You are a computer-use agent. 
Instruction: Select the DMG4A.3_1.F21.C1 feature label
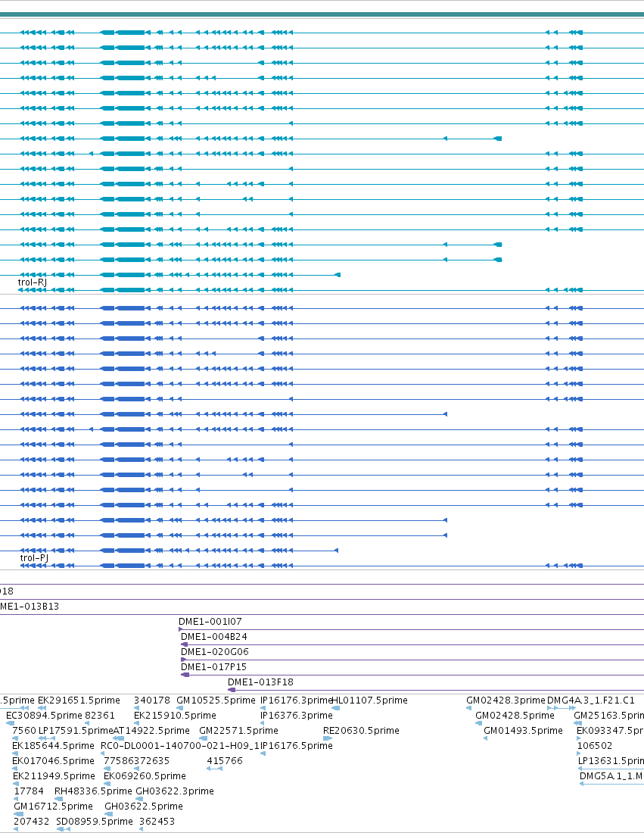[591, 700]
